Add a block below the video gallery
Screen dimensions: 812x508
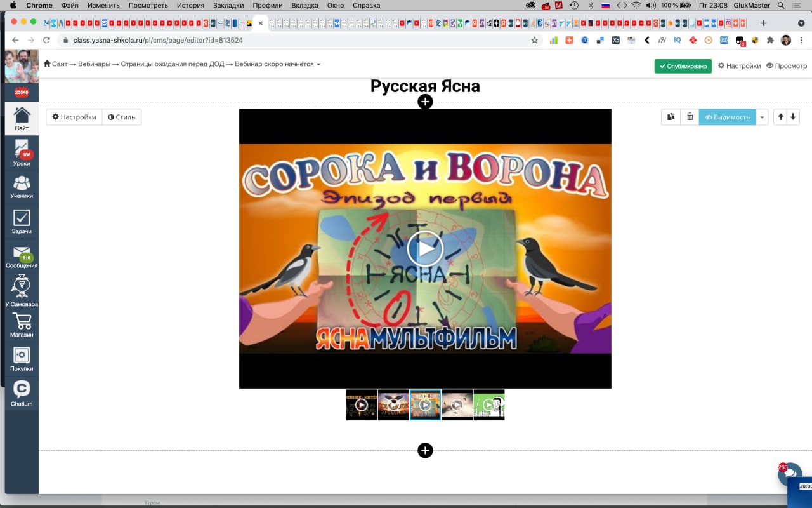(x=425, y=450)
